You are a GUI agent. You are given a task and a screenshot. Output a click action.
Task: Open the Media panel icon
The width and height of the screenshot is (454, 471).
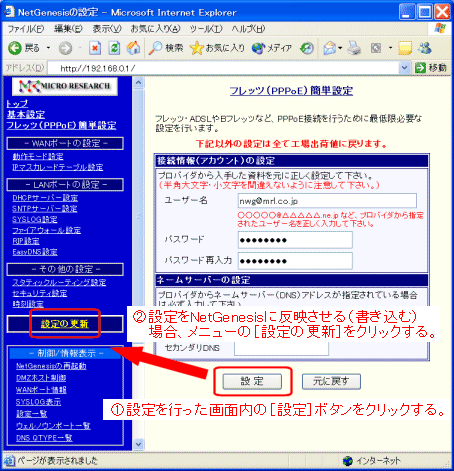click(258, 48)
